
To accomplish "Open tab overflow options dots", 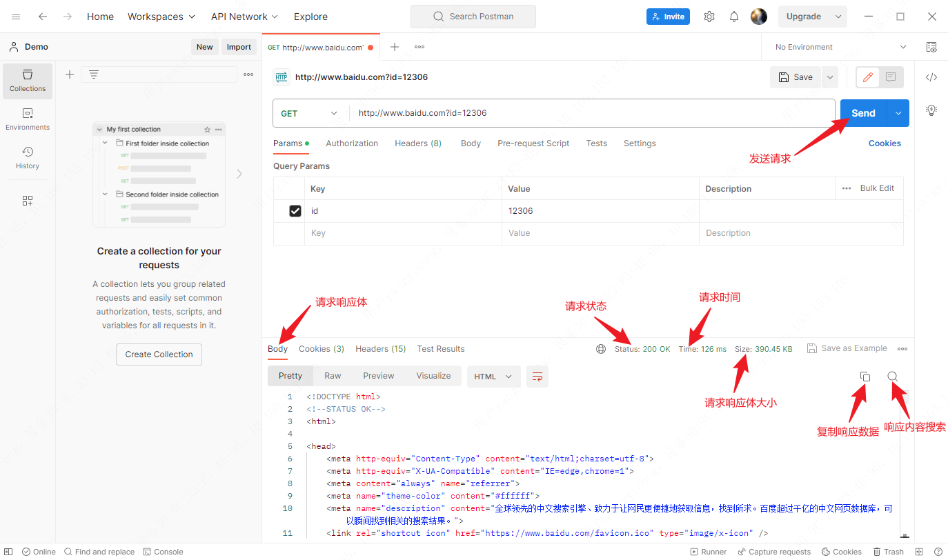I will (x=419, y=47).
